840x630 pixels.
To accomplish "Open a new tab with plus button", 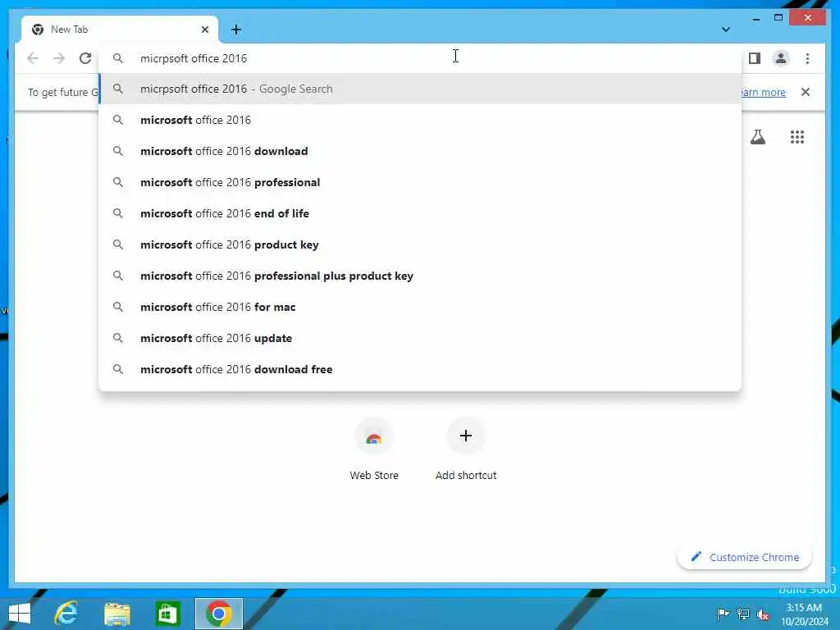I will pyautogui.click(x=236, y=30).
